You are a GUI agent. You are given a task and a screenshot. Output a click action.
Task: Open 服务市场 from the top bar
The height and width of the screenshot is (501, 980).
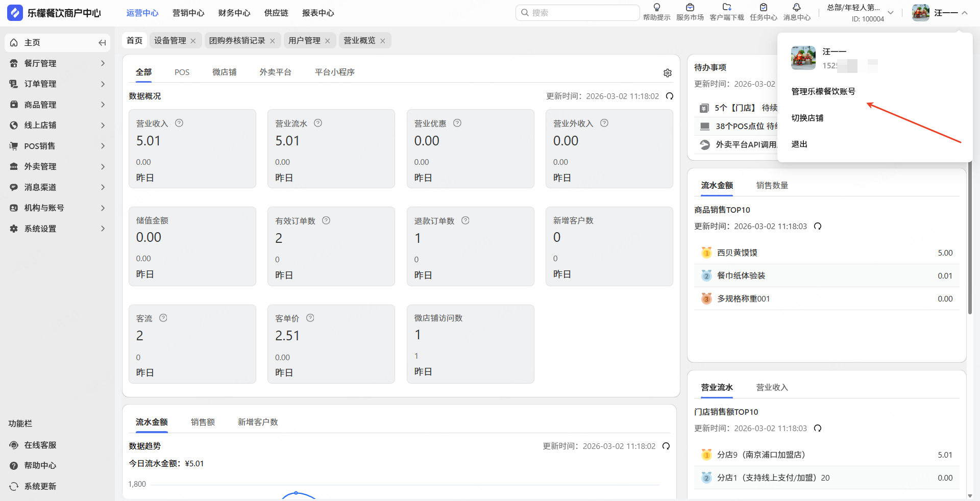(x=690, y=8)
